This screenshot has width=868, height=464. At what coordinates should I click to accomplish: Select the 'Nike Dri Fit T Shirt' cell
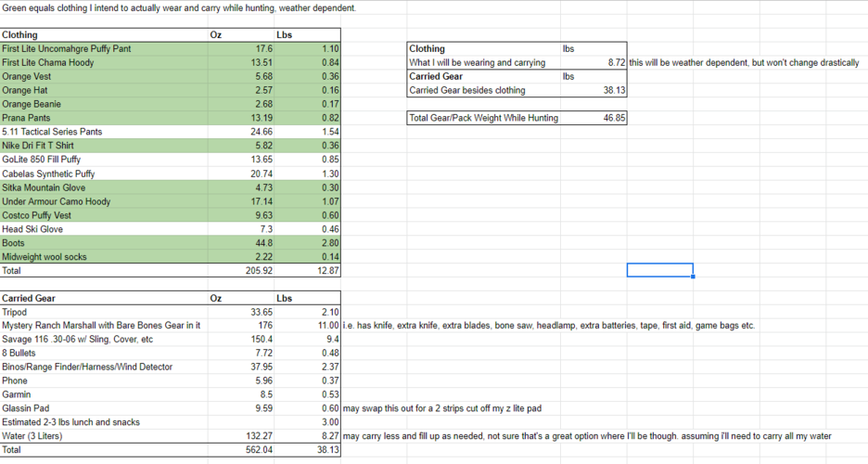(104, 146)
